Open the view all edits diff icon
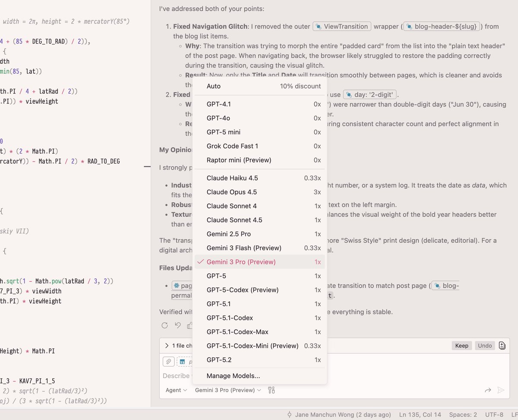518x420 pixels. [x=502, y=345]
